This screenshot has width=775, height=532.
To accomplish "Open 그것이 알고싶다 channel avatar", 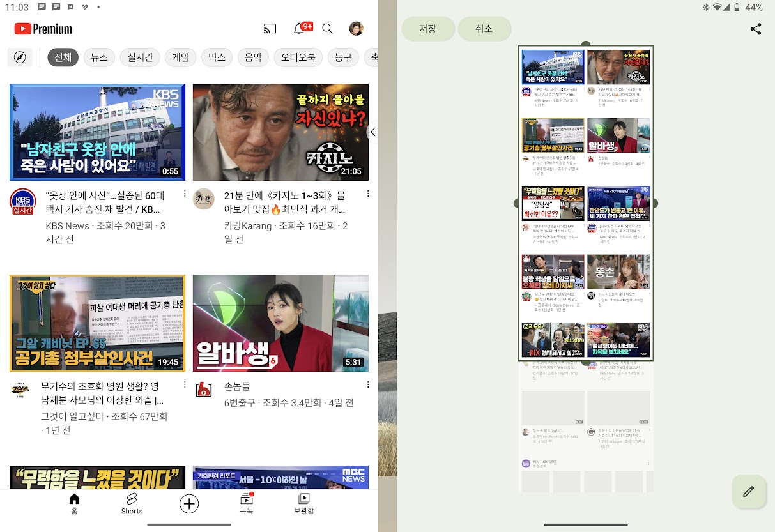I will click(x=20, y=390).
